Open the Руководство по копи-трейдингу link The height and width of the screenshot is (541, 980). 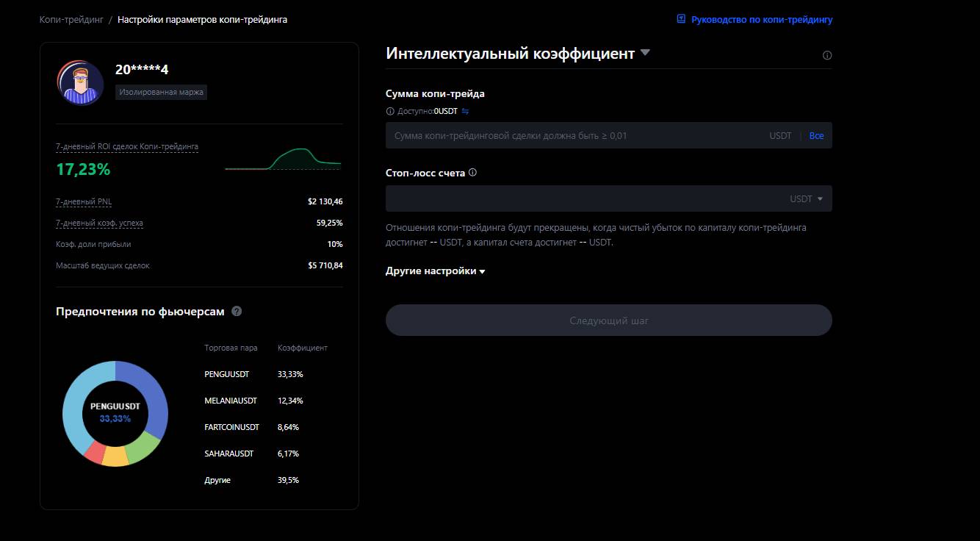coord(762,20)
